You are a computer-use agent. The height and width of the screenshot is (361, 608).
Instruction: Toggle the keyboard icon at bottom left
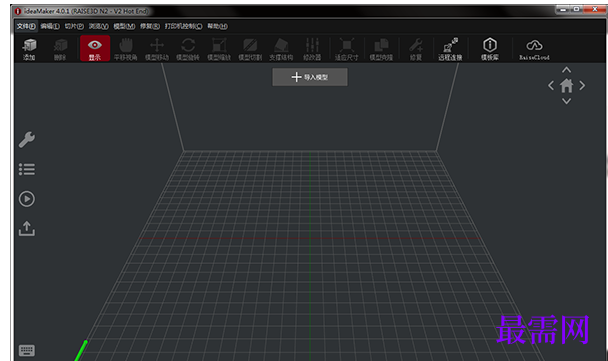click(x=27, y=351)
